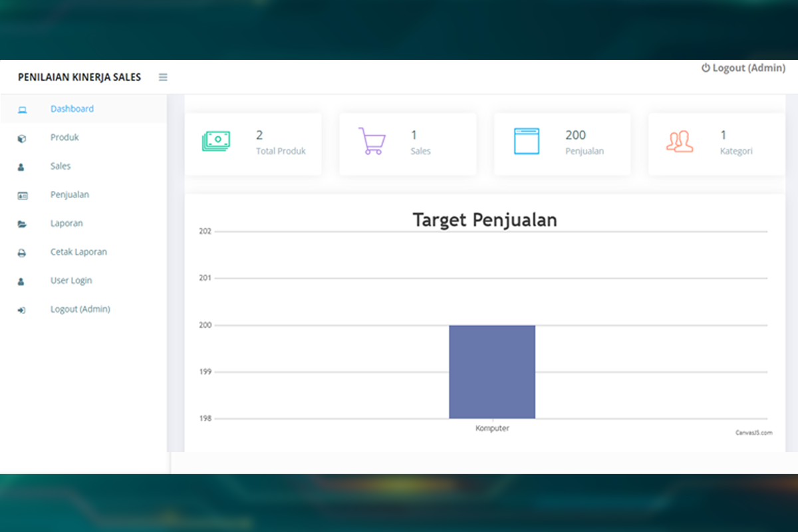Image resolution: width=798 pixels, height=532 pixels.
Task: Click Logout (Admin) in top right
Action: coord(743,68)
